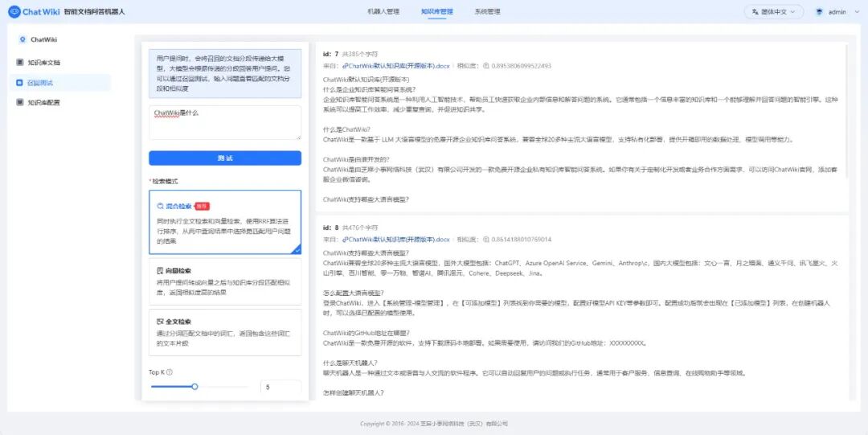This screenshot has width=868, height=435.
Task: Click the red 推荐 badge on 混合检索
Action: pyautogui.click(x=202, y=206)
